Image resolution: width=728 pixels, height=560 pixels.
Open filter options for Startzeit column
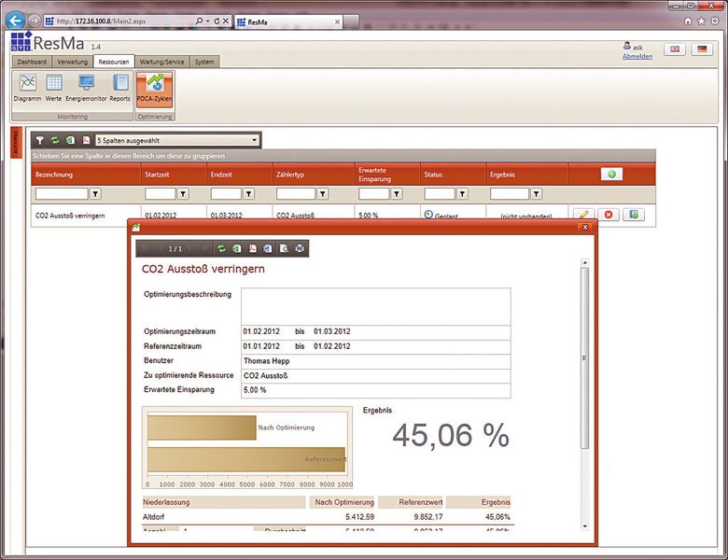pyautogui.click(x=183, y=193)
